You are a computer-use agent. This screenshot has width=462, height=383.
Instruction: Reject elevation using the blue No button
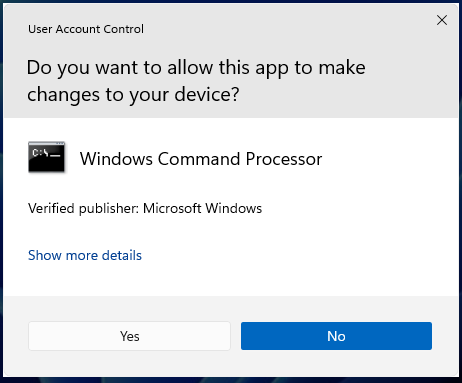(x=336, y=336)
